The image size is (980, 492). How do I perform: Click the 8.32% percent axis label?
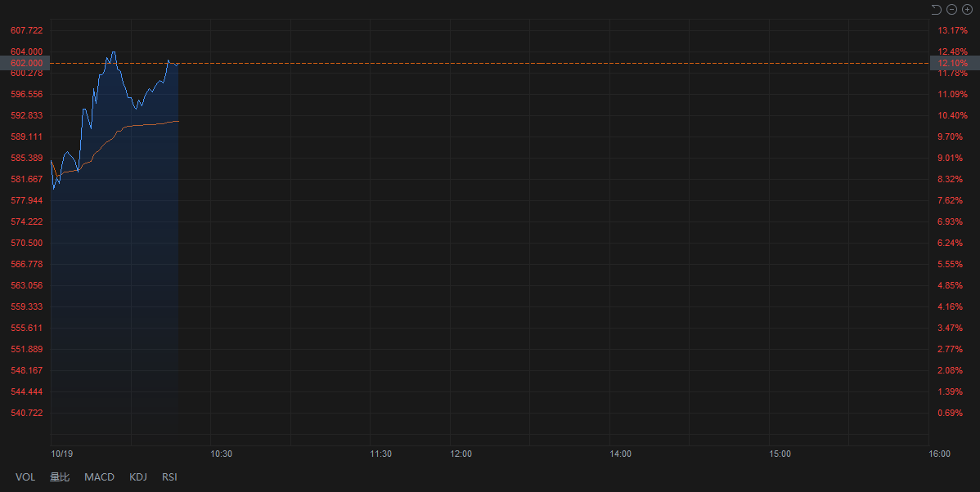[x=950, y=179]
